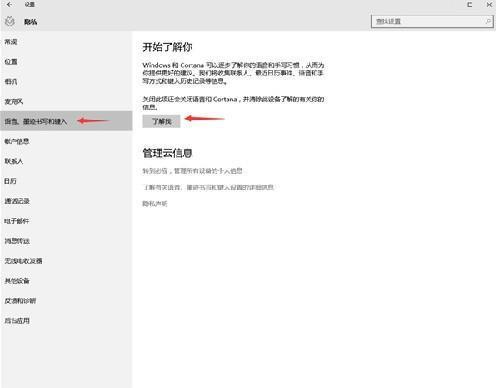Go to 相机 privacy settings
The image size is (496, 388).
point(11,82)
